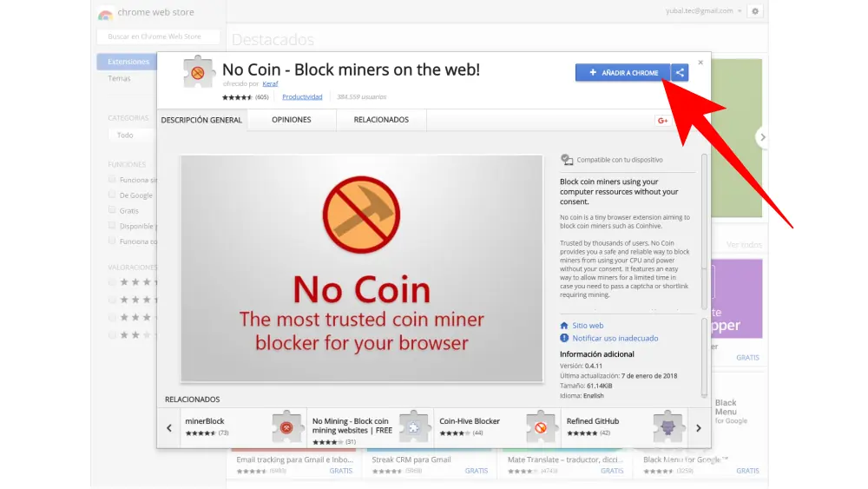This screenshot has height=489, width=868.
Task: Click the description panel scrollbar
Action: click(x=704, y=232)
